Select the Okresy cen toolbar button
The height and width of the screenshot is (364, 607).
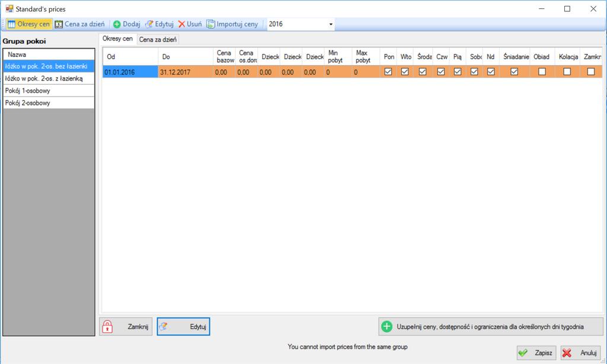[29, 24]
